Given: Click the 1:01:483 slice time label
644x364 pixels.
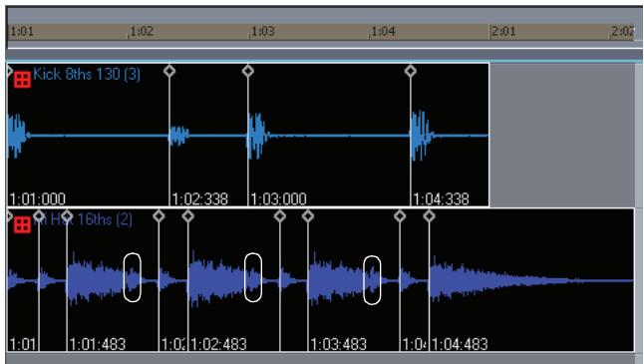Looking at the screenshot, I should pyautogui.click(x=98, y=344).
